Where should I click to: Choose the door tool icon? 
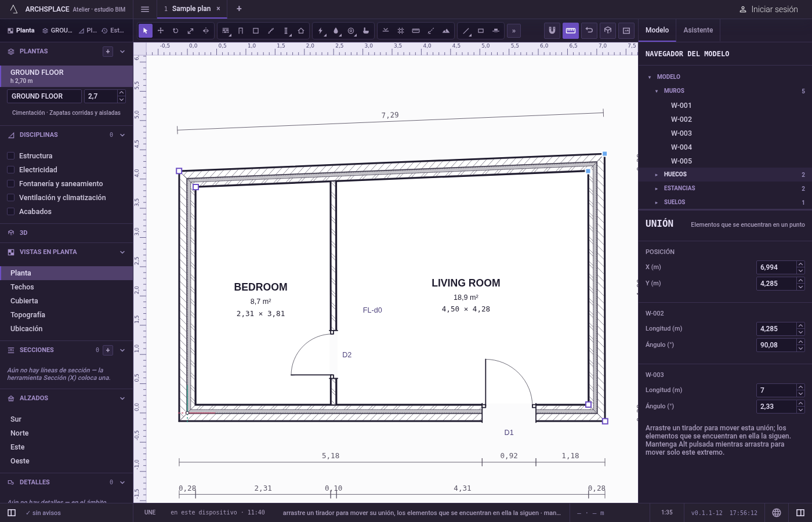[241, 31]
